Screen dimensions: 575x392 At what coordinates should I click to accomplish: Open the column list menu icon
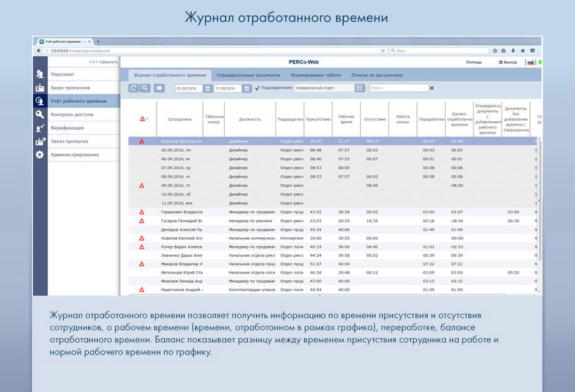[x=159, y=88]
